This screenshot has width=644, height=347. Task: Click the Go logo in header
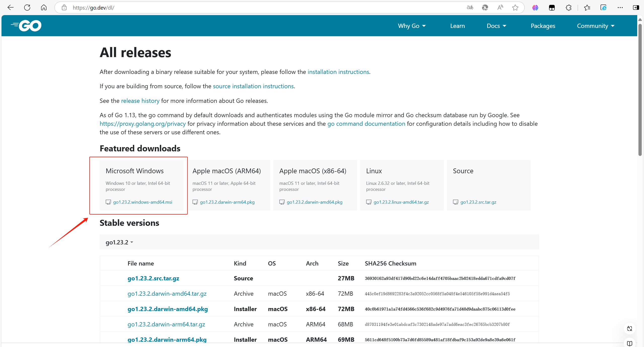pyautogui.click(x=26, y=26)
